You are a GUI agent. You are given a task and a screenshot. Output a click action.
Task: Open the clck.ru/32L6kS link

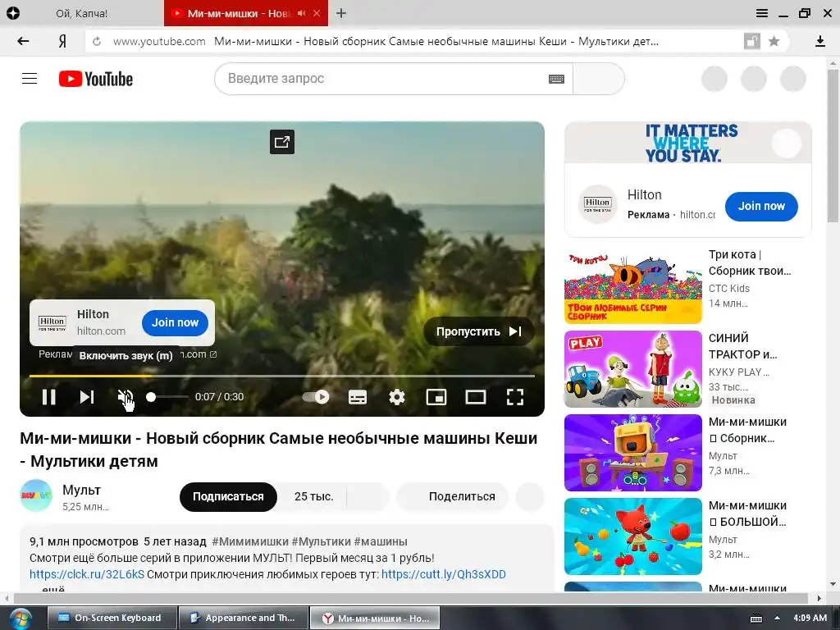click(87, 574)
